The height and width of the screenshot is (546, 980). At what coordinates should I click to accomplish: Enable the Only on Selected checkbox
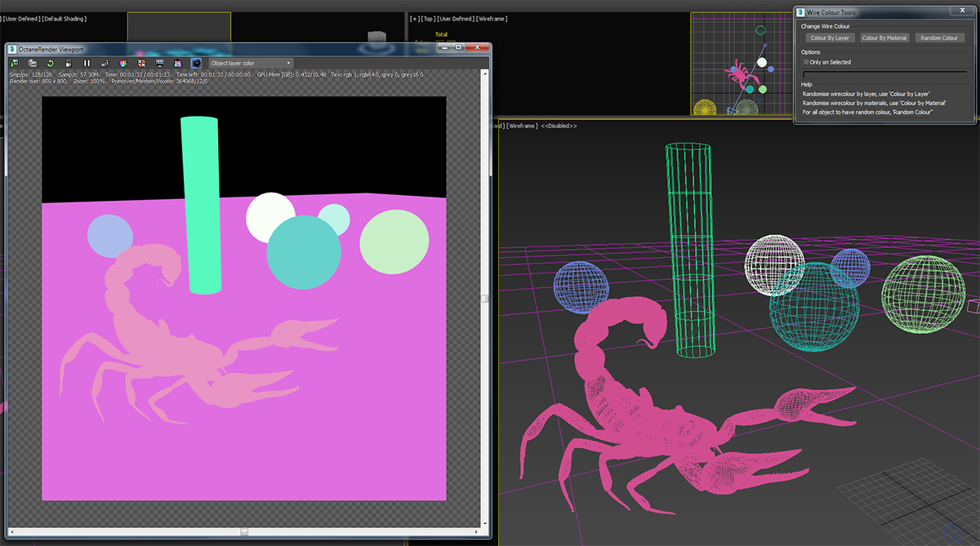click(807, 62)
